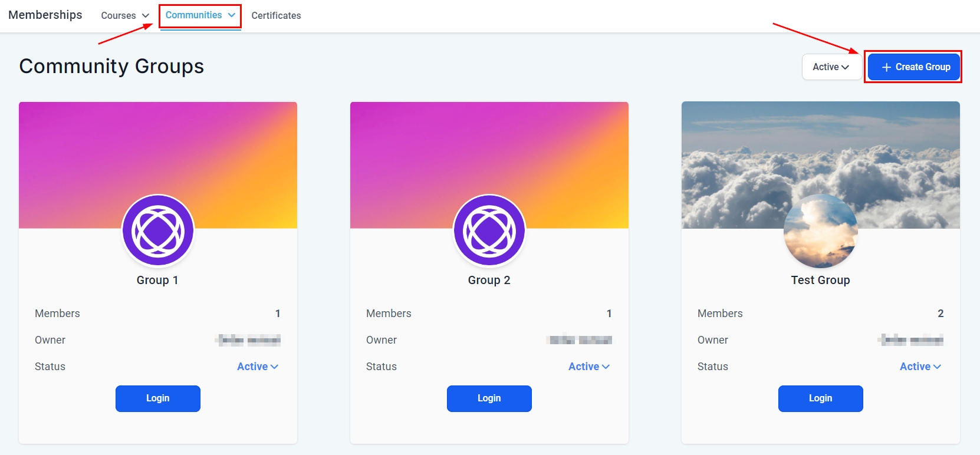Click the Group 1 purple logo avatar

[x=157, y=231]
